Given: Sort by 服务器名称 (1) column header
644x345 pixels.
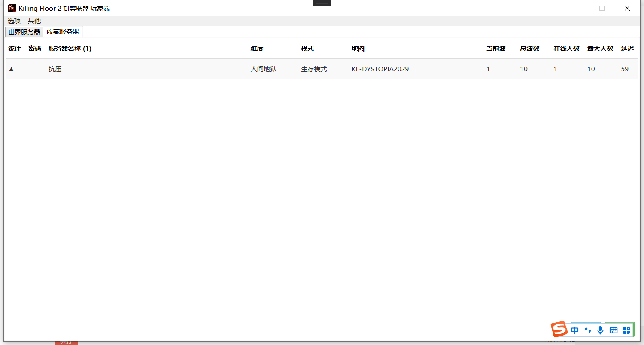Looking at the screenshot, I should (x=70, y=49).
